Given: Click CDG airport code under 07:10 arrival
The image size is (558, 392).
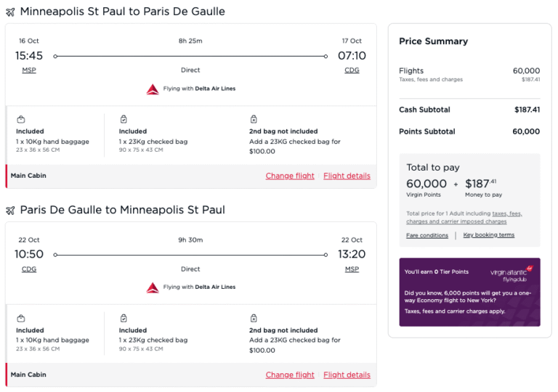Looking at the screenshot, I should click(x=352, y=70).
